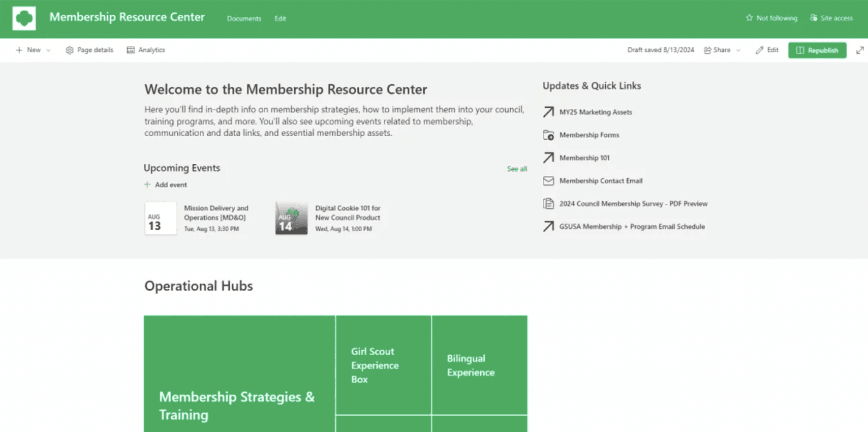Click the pencil Edit icon
Viewport: 868px width, 432px height.
(x=759, y=50)
